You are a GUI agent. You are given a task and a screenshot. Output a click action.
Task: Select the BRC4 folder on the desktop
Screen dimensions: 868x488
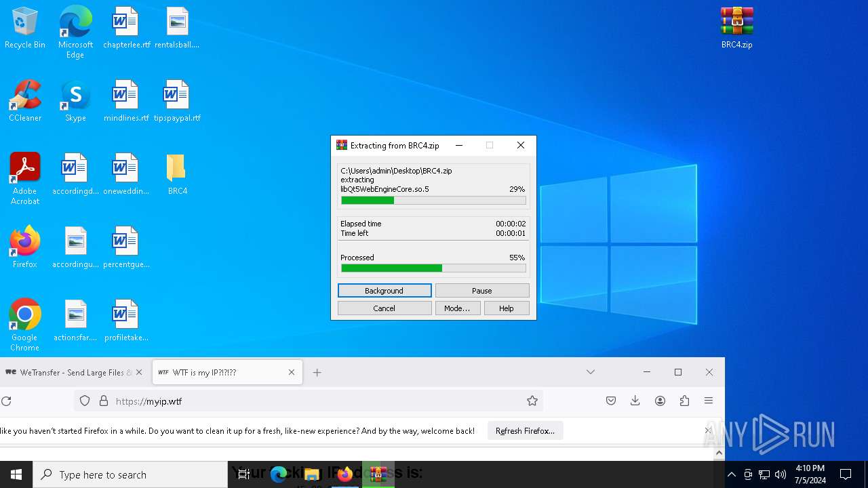177,175
